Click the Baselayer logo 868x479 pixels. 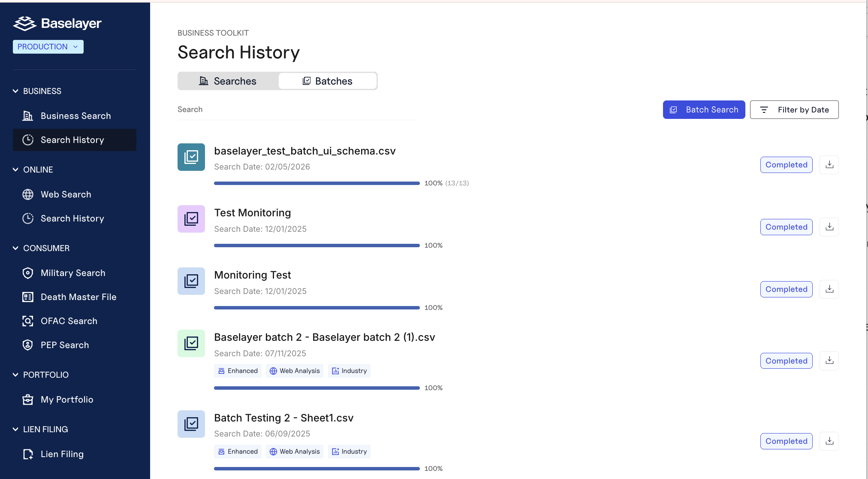57,23
